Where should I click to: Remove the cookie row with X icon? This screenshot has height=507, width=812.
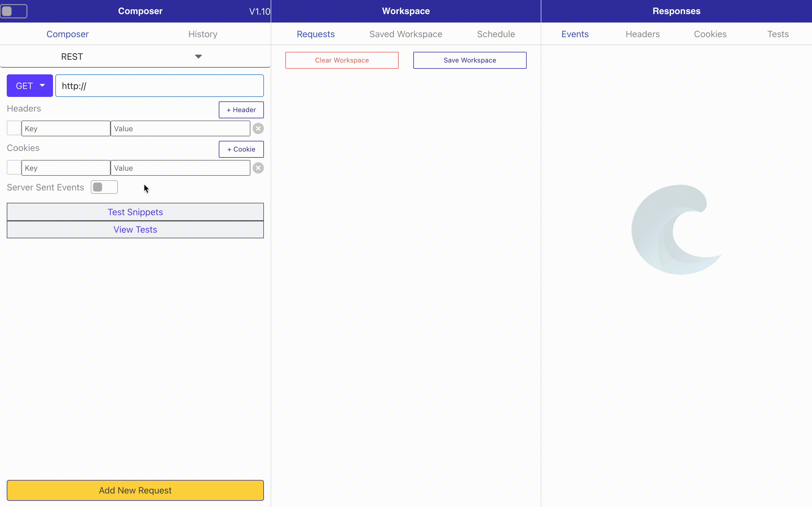(258, 168)
